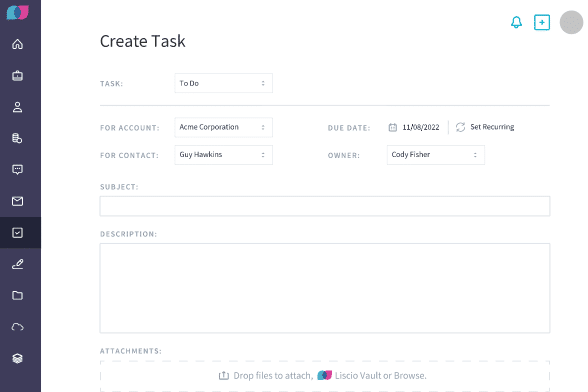Open notifications bell icon
588x392 pixels.
point(516,22)
